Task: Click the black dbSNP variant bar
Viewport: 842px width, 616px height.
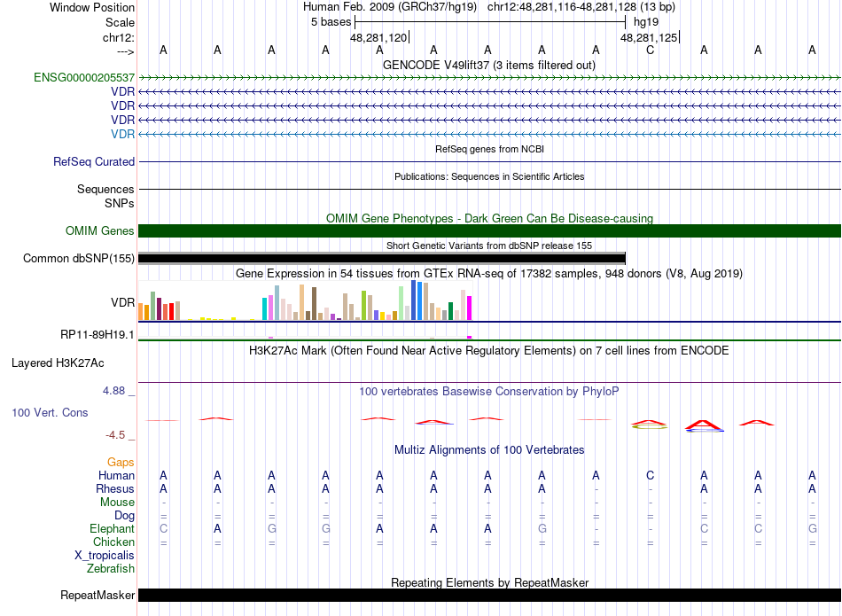Action: tap(382, 258)
